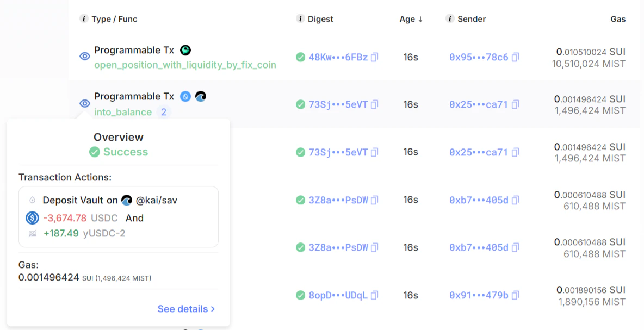This screenshot has height=330, width=644.
Task: Click the Type / Func column header
Action: [114, 19]
